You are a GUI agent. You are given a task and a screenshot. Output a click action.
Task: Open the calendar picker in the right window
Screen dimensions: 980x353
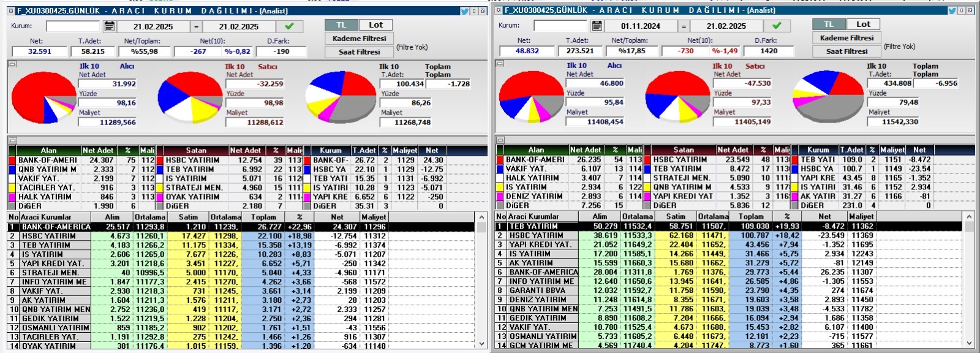[x=597, y=26]
